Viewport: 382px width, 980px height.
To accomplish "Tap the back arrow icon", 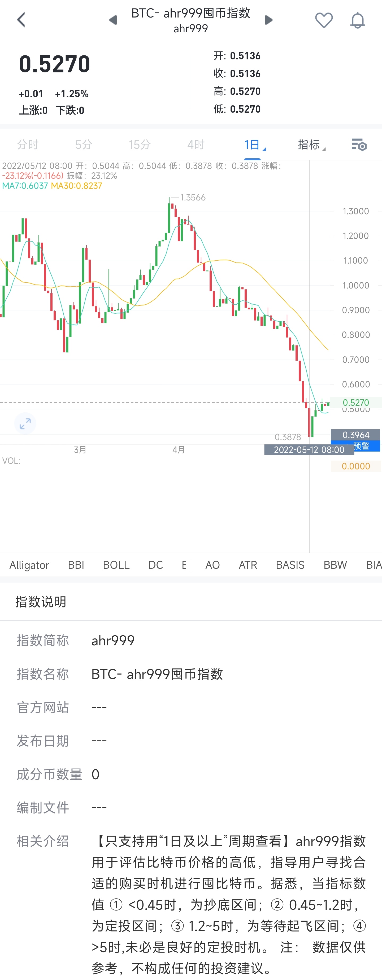I will (21, 20).
